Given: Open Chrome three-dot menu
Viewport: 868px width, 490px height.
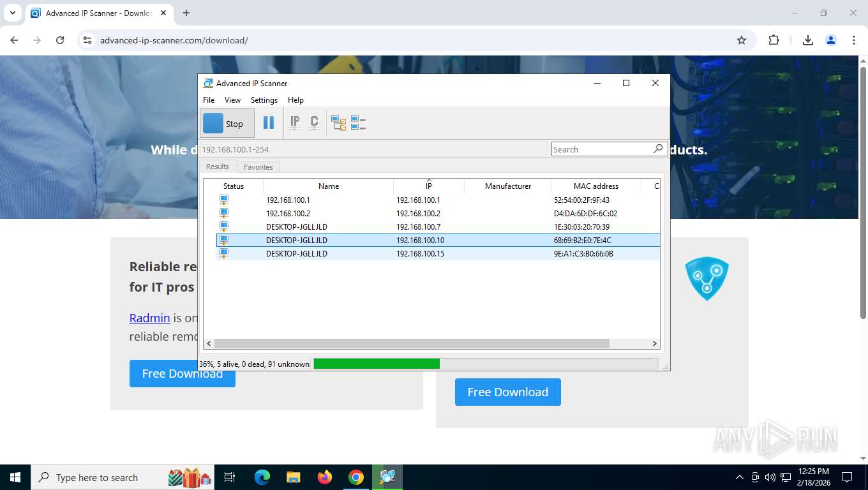Looking at the screenshot, I should coord(854,40).
